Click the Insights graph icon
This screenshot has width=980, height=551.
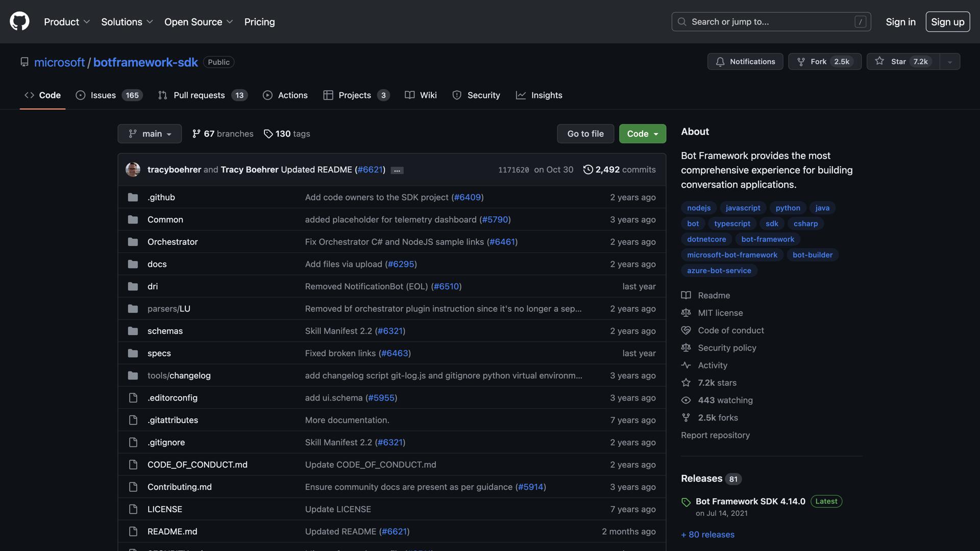(521, 95)
